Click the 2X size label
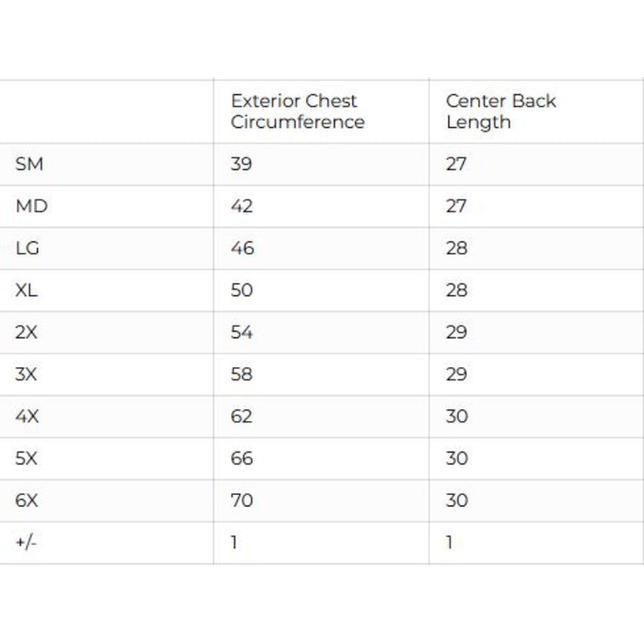 [27, 332]
